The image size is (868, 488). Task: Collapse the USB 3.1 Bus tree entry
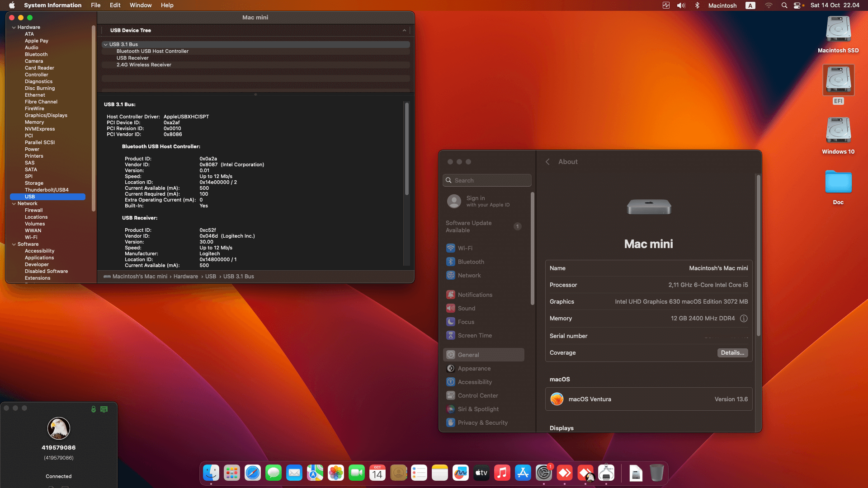pyautogui.click(x=106, y=44)
